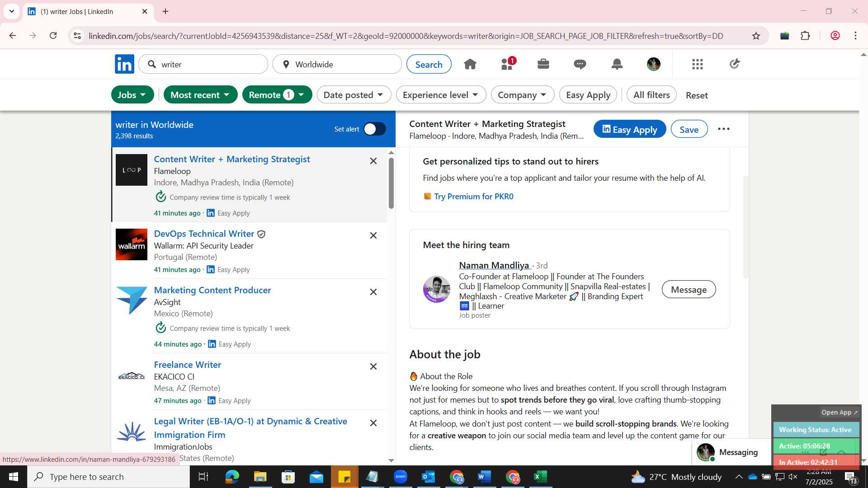Click job list scrollbar thumb
The height and width of the screenshot is (488, 868).
tap(391, 183)
